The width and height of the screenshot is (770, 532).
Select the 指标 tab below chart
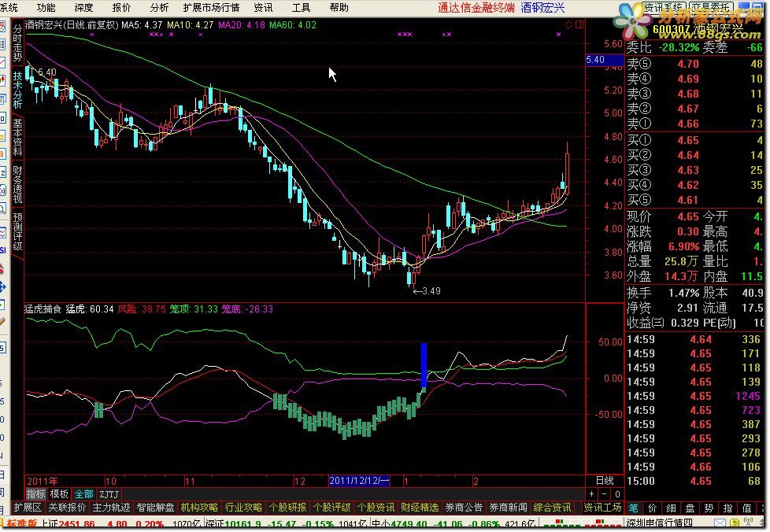tap(36, 493)
